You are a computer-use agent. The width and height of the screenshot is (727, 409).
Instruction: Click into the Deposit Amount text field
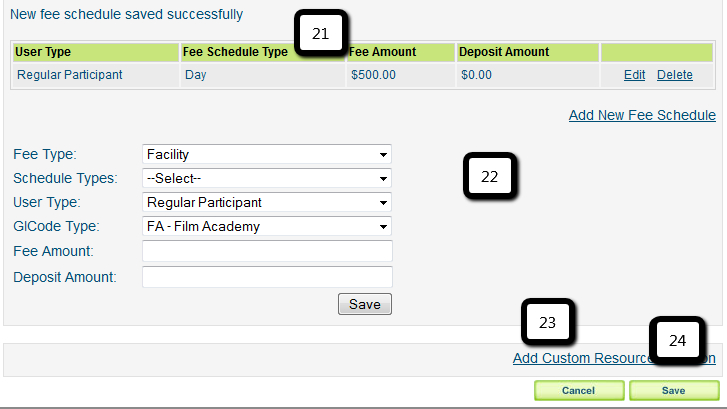pyautogui.click(x=267, y=276)
